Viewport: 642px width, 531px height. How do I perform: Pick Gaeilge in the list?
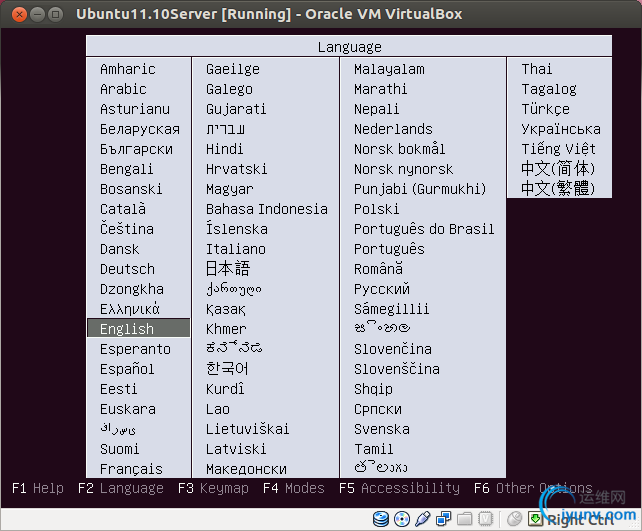point(233,69)
